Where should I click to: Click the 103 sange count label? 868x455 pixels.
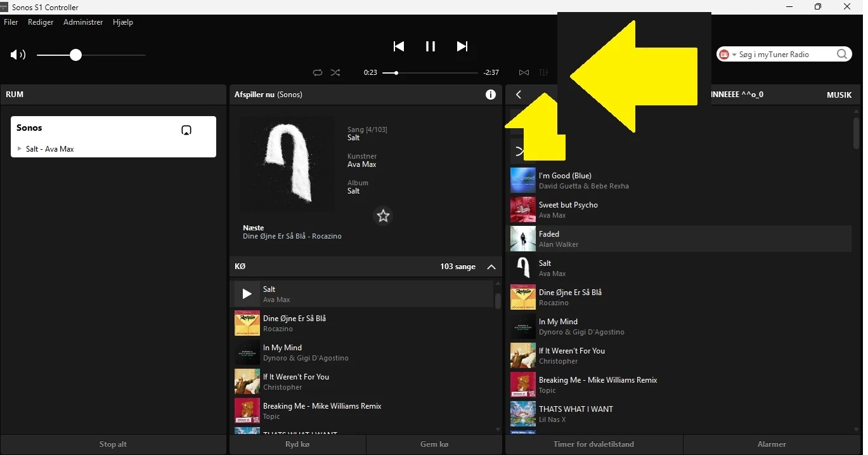pos(458,267)
